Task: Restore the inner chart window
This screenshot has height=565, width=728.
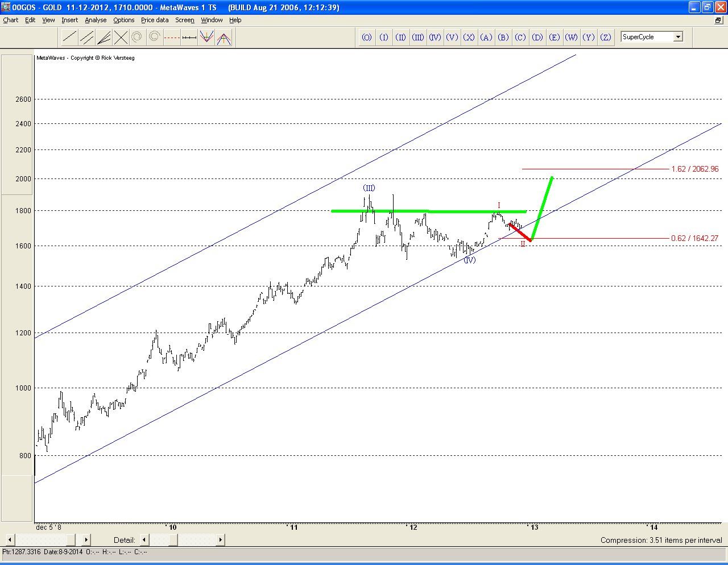Action: pyautogui.click(x=718, y=20)
